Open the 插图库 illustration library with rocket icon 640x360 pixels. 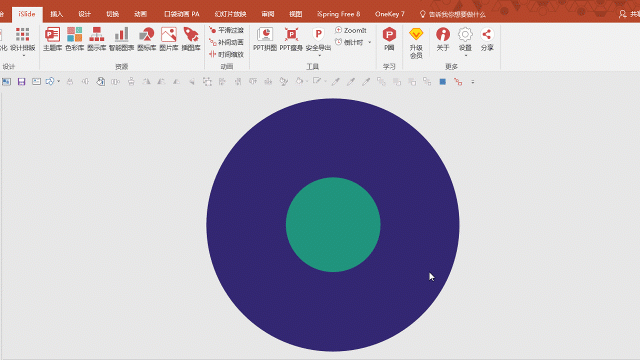[191, 39]
